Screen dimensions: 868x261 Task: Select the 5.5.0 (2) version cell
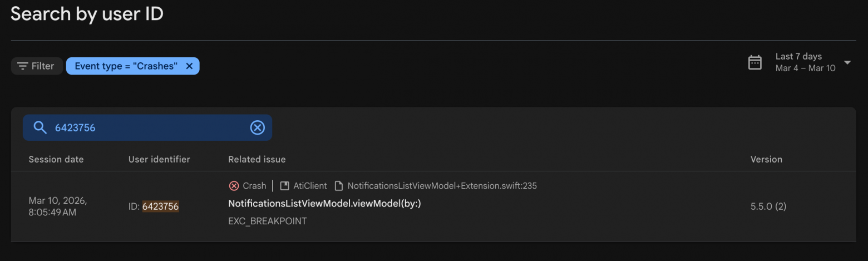[768, 206]
